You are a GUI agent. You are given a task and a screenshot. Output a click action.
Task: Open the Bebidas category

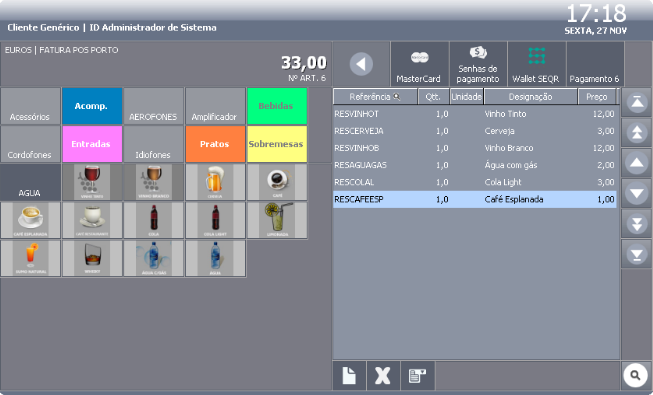[277, 106]
